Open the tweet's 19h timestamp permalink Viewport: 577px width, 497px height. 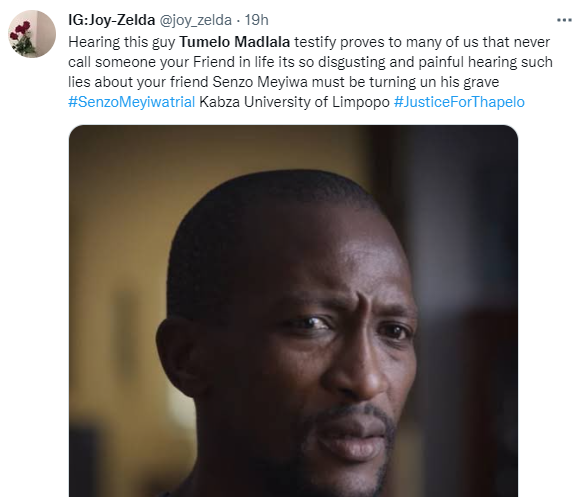point(256,20)
